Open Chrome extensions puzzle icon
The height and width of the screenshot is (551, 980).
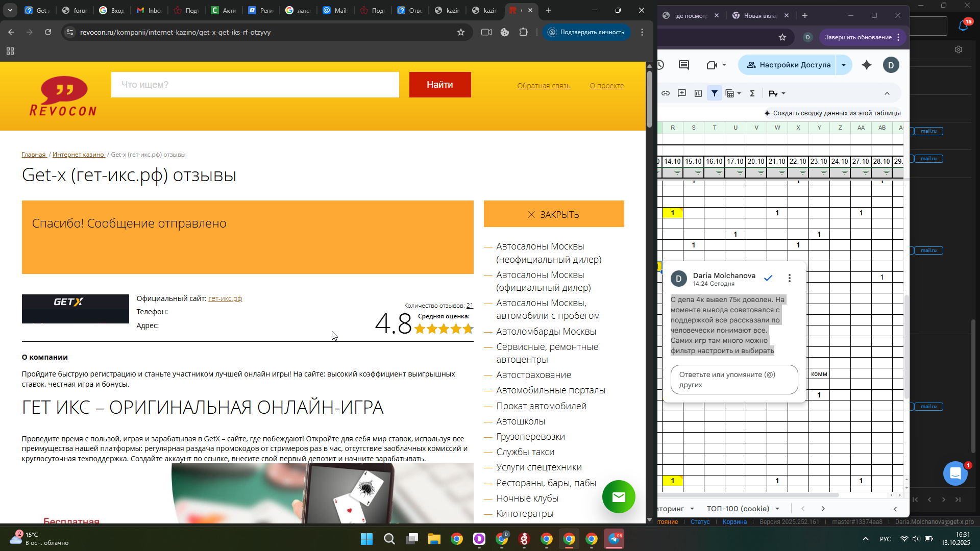tap(524, 32)
